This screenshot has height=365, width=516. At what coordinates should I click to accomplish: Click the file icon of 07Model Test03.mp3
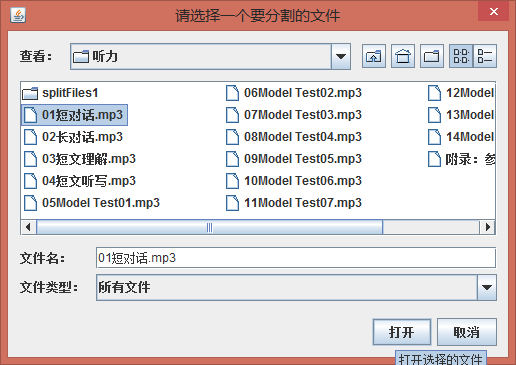(233, 115)
